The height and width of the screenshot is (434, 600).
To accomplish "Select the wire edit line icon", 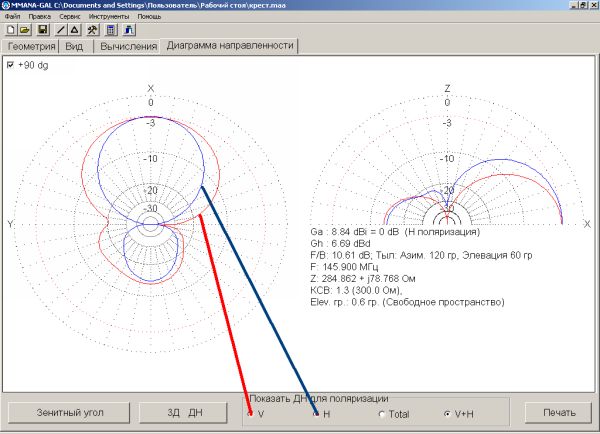I will point(61,30).
